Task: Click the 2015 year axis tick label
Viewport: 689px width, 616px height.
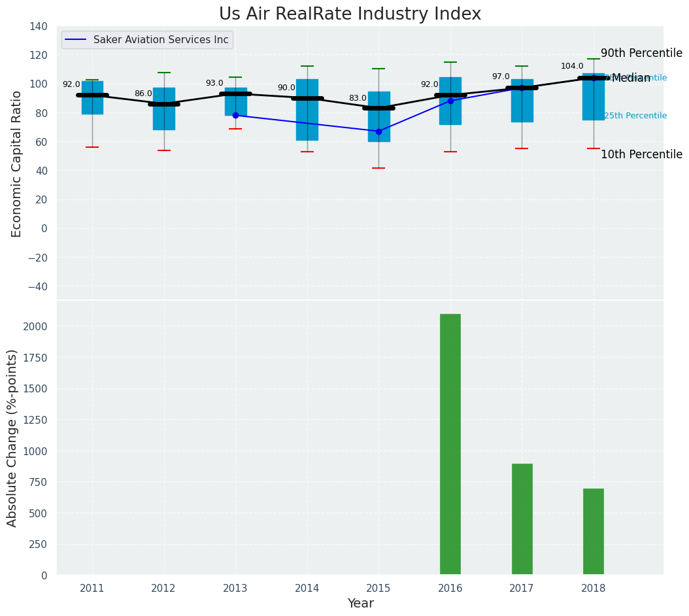Action: coord(378,589)
